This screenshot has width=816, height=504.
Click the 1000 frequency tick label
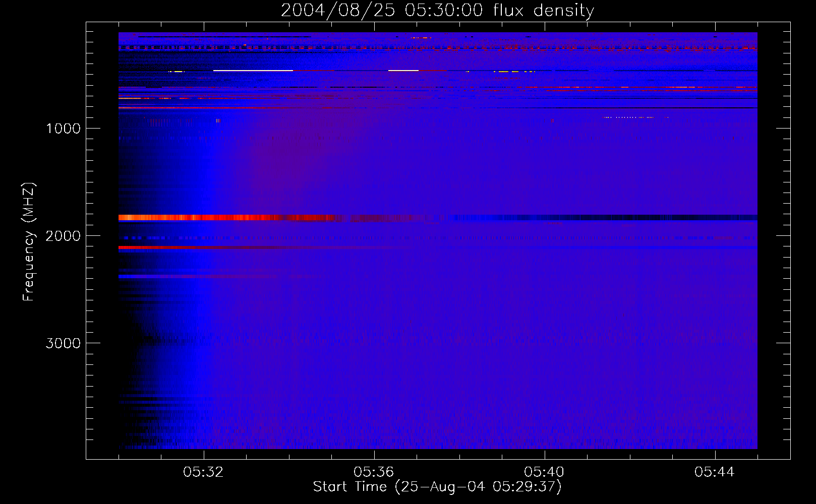click(63, 129)
